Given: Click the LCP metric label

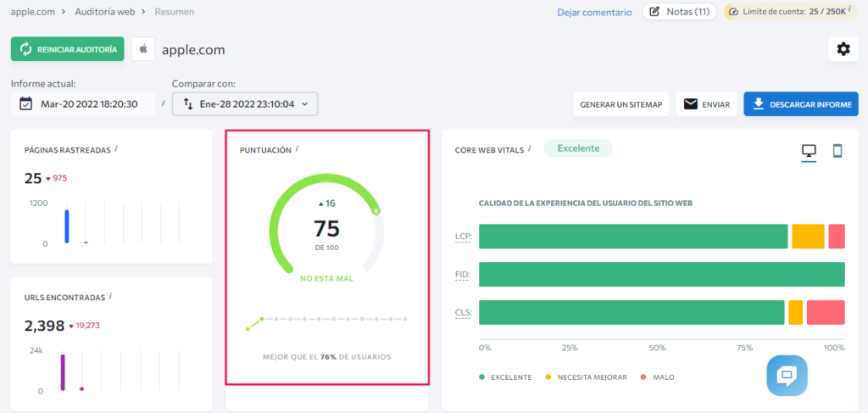Looking at the screenshot, I should 463,237.
